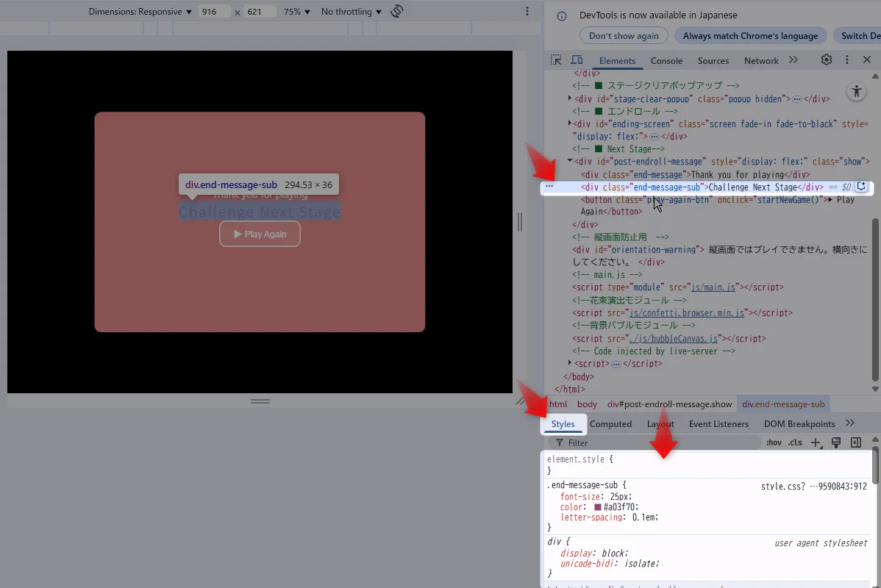Open the rendering emulation paintbrush icon
This screenshot has width=881, height=588.
[x=836, y=442]
